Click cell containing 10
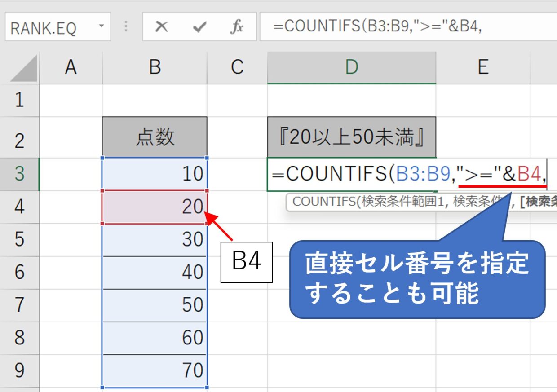This screenshot has height=392, width=557. click(x=155, y=174)
